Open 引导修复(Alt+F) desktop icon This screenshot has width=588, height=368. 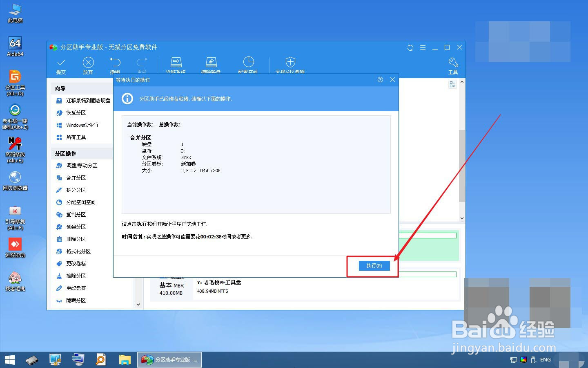[x=15, y=217]
